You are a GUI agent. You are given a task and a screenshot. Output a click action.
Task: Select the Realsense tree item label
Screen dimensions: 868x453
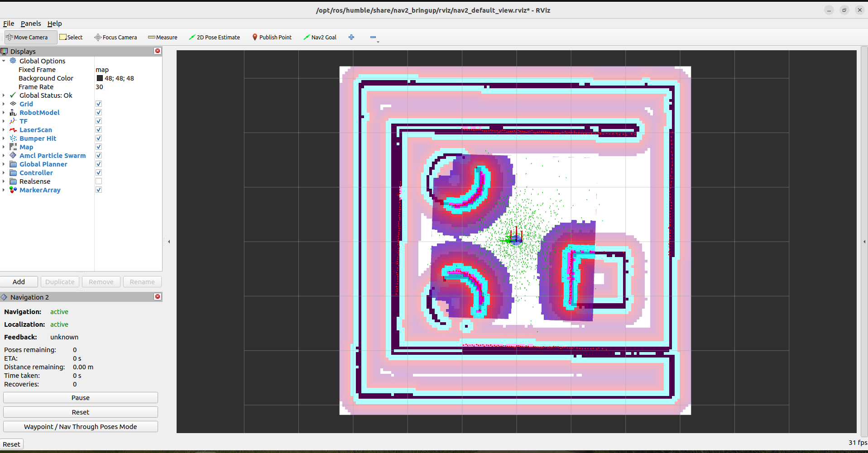[35, 181]
